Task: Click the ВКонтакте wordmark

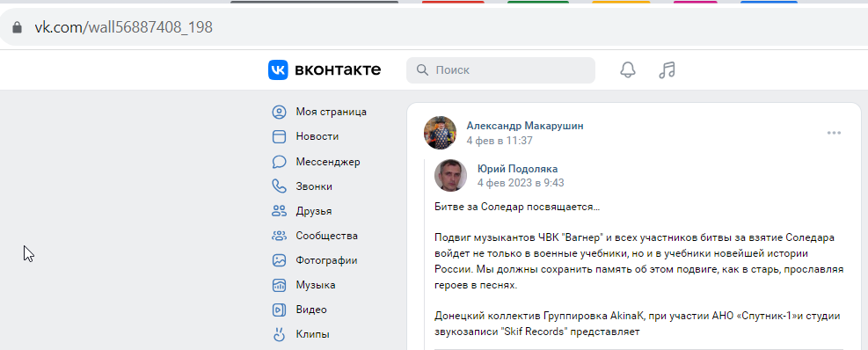Action: click(x=338, y=70)
